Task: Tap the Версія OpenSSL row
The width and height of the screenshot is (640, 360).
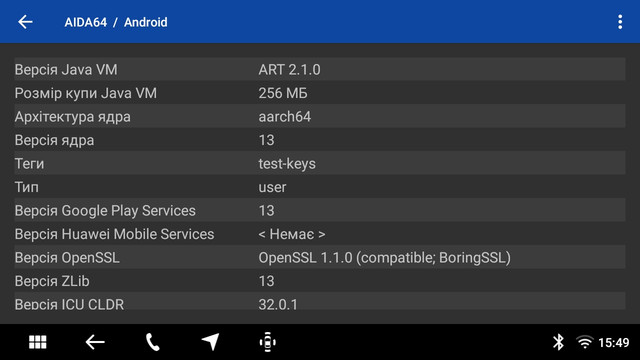Action: 320,257
